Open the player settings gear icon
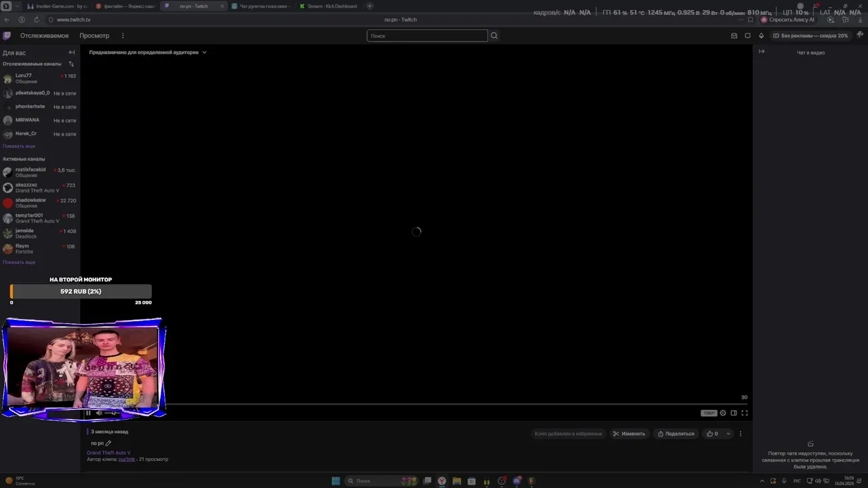 723,413
